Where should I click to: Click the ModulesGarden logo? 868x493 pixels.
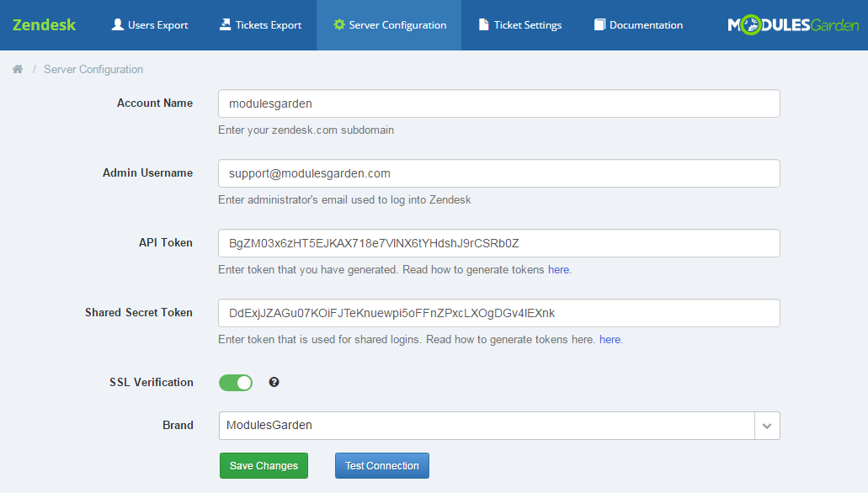tap(793, 25)
